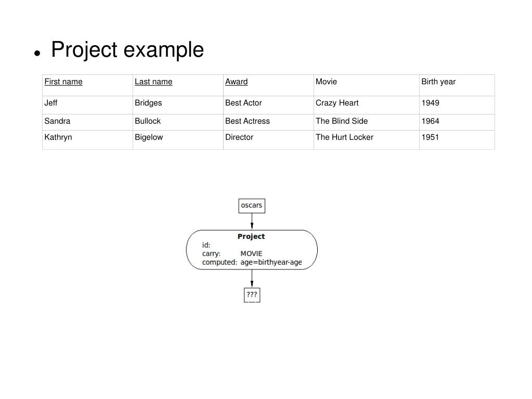Select The Hurt Locker cell
532x399 pixels.
(344, 137)
